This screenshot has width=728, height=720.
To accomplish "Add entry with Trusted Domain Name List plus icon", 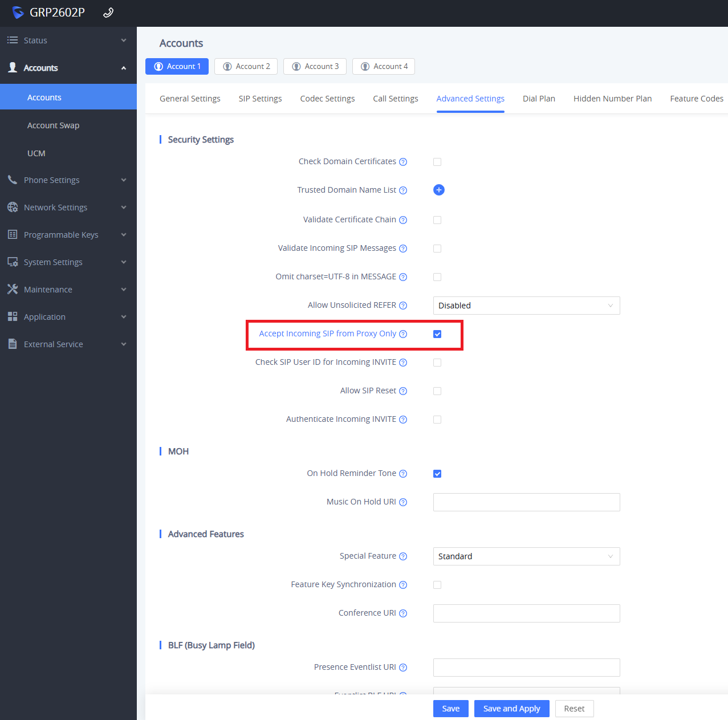I will pyautogui.click(x=438, y=190).
